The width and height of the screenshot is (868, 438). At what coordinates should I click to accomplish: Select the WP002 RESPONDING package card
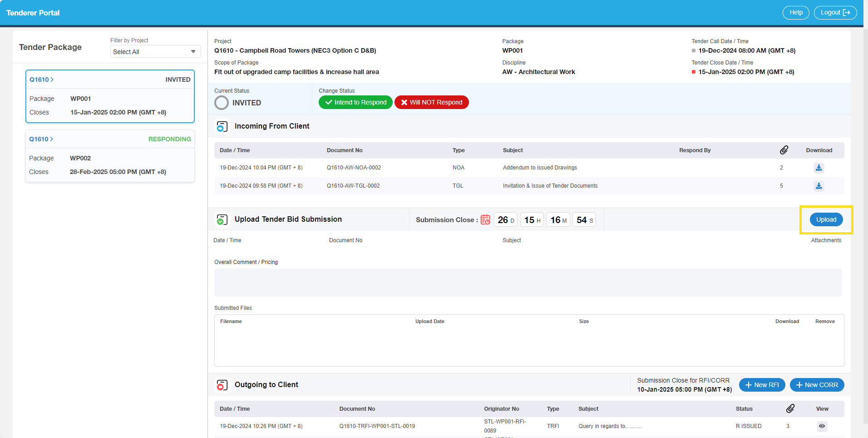click(110, 156)
